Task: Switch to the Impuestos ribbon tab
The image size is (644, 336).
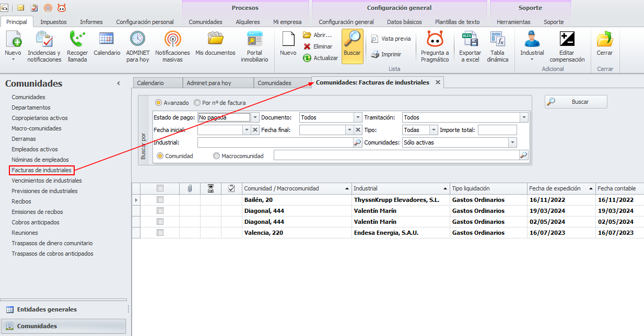Action: [53, 22]
